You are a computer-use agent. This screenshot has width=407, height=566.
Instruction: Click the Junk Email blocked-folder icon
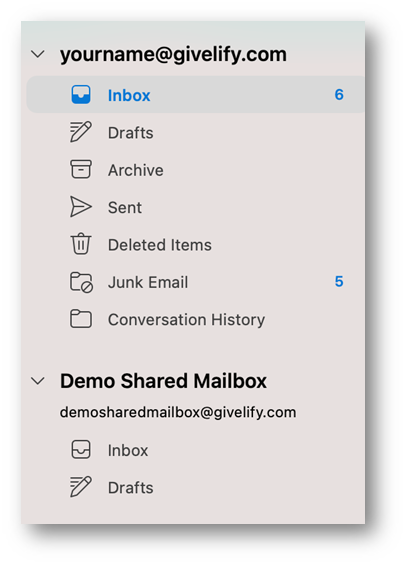tap(82, 282)
